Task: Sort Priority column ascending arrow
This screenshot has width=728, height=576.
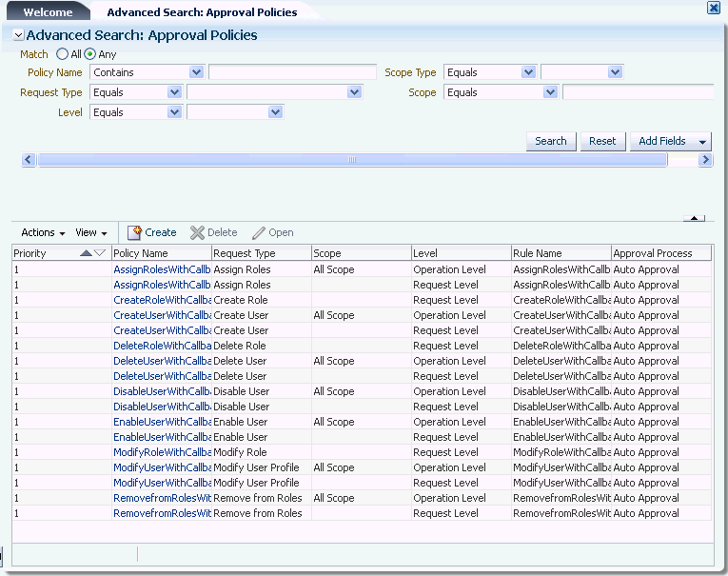Action: pos(87,253)
